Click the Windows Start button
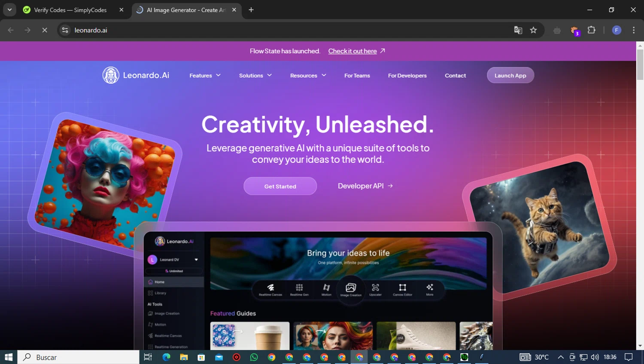 pos(9,357)
